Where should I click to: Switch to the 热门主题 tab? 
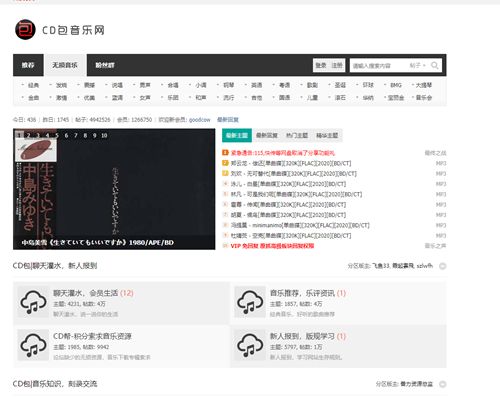pos(297,135)
